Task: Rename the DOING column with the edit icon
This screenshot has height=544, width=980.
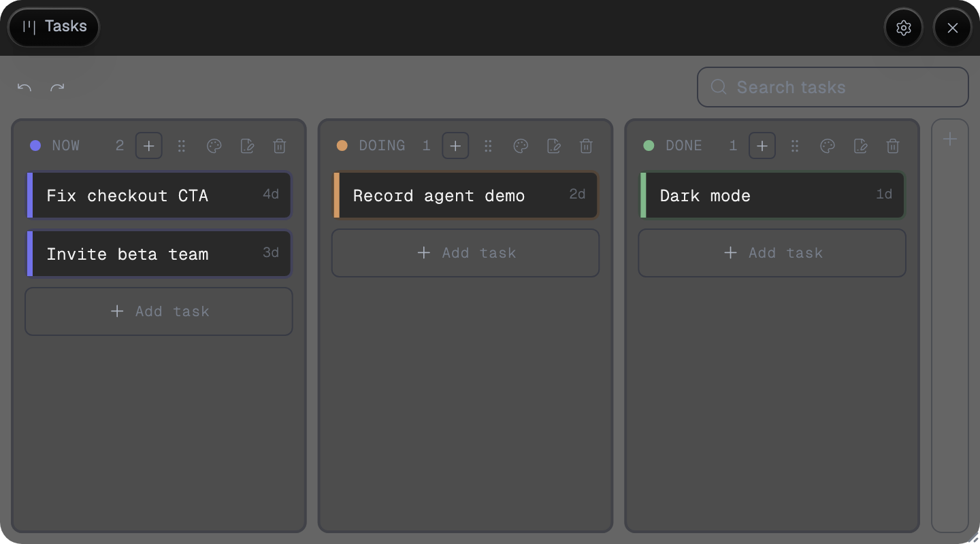Action: pos(554,146)
